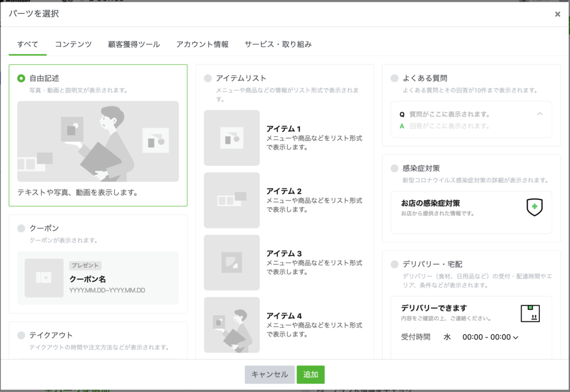Click the アイテム 4 thumbnail image
Viewport: 570px width, 392px height.
232,325
